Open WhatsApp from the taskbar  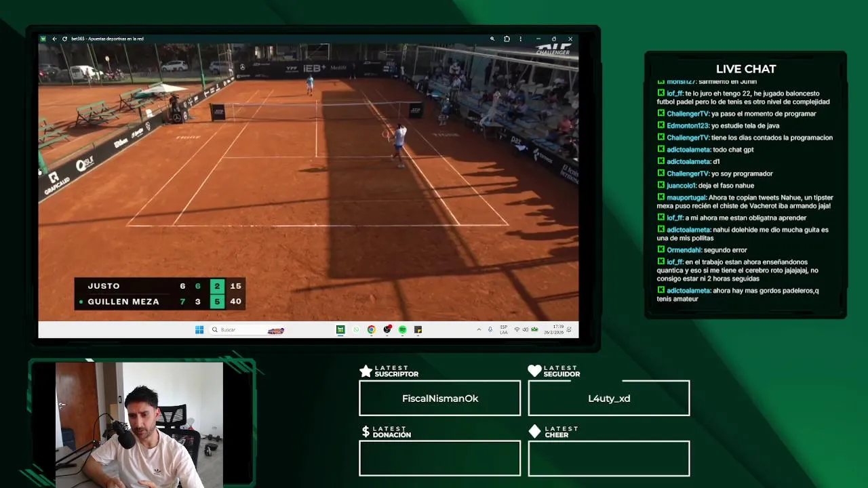coord(356,329)
